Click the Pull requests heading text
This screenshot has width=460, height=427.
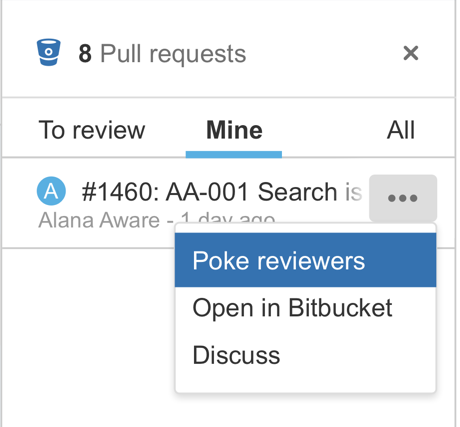tap(173, 54)
